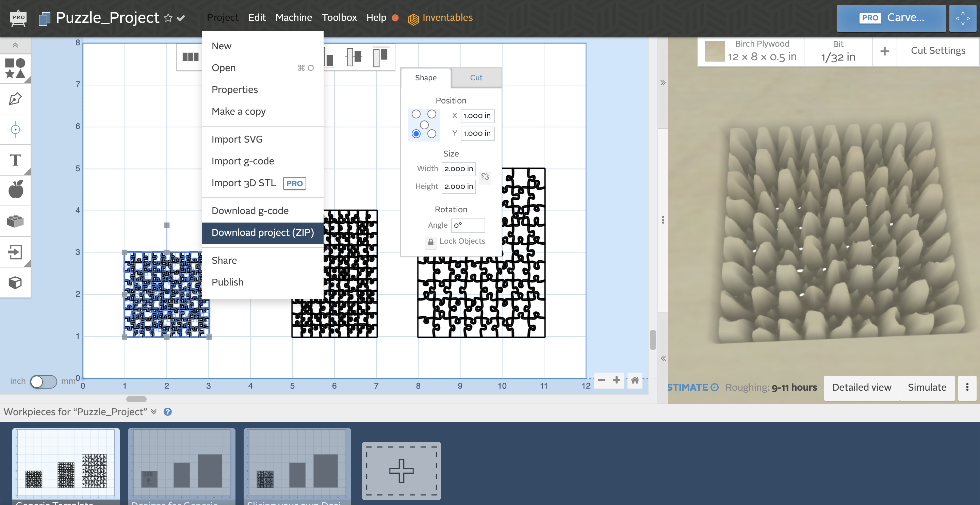Click the Birch Plywood material swatch

click(x=715, y=51)
